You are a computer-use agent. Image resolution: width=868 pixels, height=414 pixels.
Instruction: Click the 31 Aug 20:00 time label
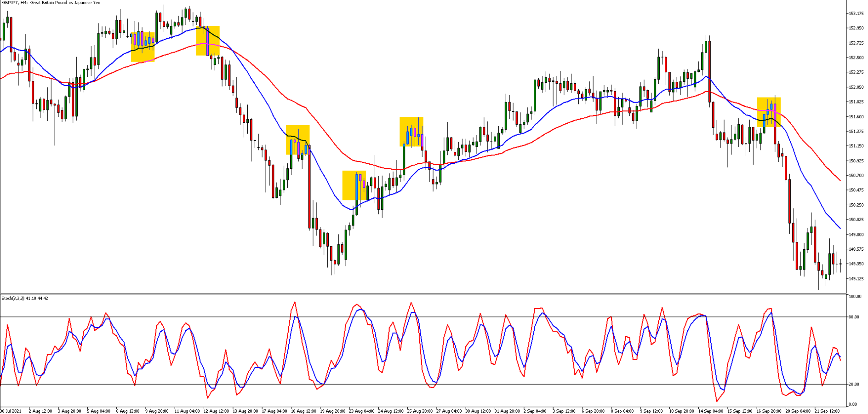(x=508, y=411)
